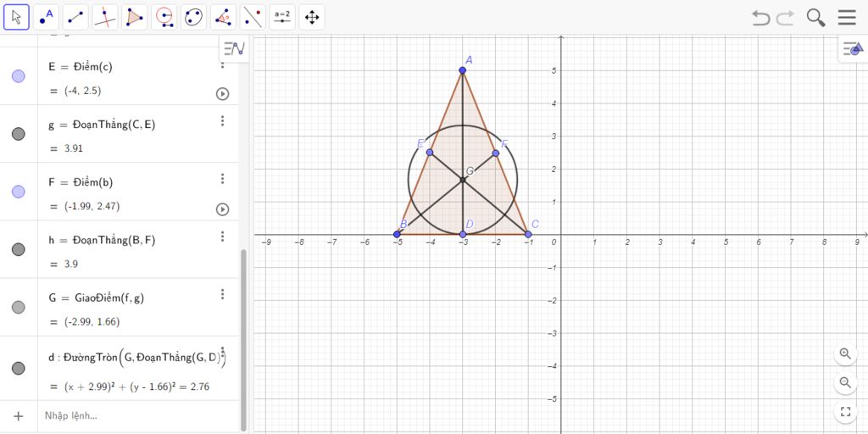Open the main hamburger menu
Viewport: 868px width, 434px height.
coord(847,18)
